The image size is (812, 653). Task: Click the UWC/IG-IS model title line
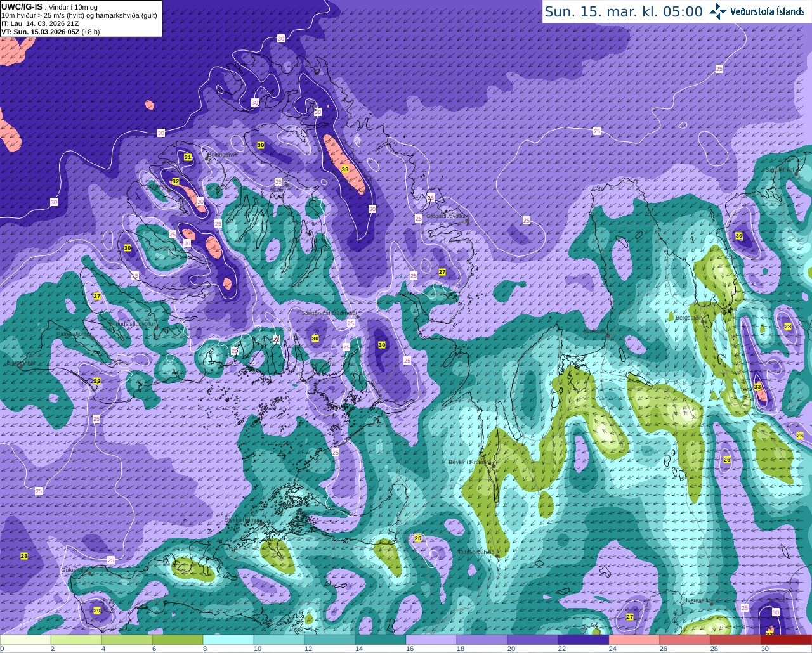coord(49,7)
